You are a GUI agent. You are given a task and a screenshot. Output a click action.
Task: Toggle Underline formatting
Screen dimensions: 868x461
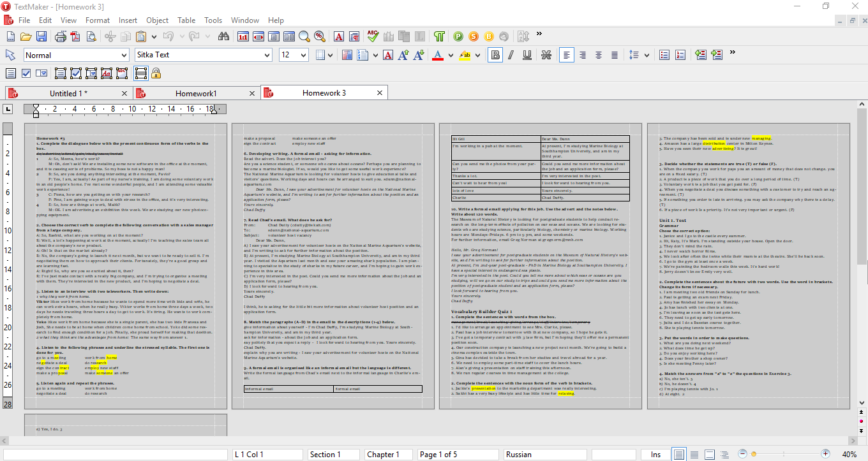[x=527, y=55]
